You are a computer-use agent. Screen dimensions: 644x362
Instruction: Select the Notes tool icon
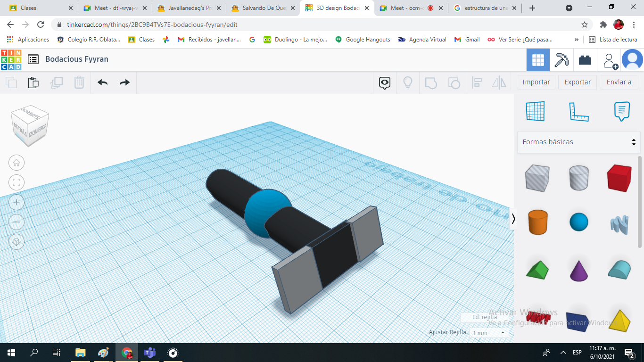click(x=622, y=111)
